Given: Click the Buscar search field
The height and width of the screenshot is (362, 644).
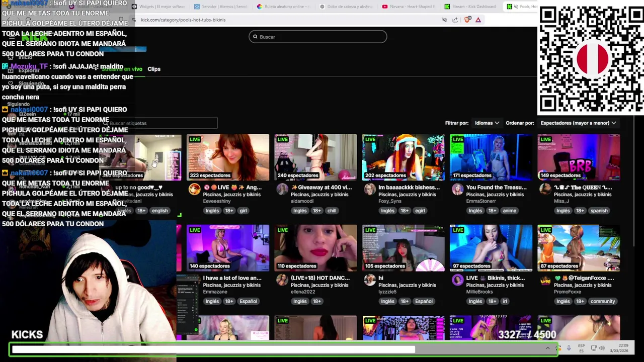Looking at the screenshot, I should click(318, 37).
